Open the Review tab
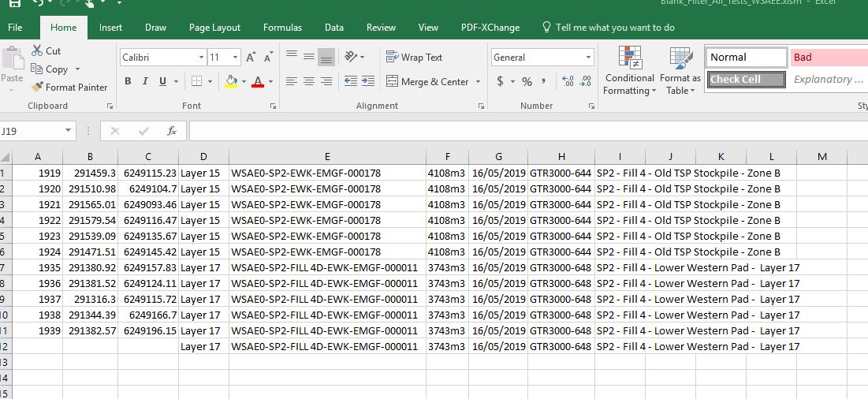This screenshot has width=868, height=399. point(381,27)
